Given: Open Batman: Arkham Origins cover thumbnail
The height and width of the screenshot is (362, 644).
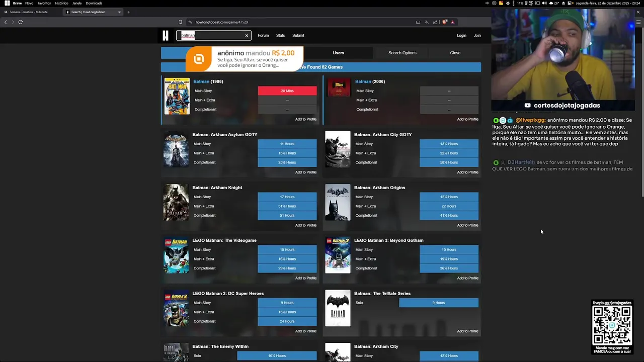Looking at the screenshot, I should pyautogui.click(x=338, y=202).
